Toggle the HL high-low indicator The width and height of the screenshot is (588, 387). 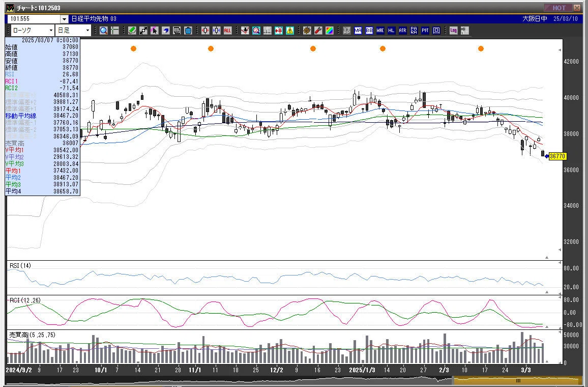pos(391,31)
